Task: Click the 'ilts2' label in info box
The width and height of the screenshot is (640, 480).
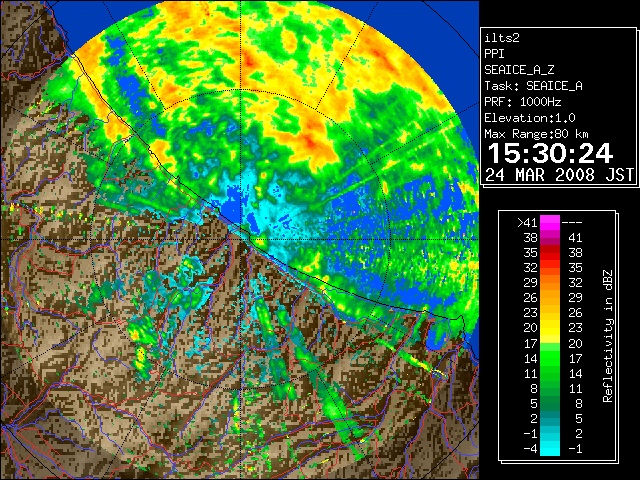Action: 502,38
